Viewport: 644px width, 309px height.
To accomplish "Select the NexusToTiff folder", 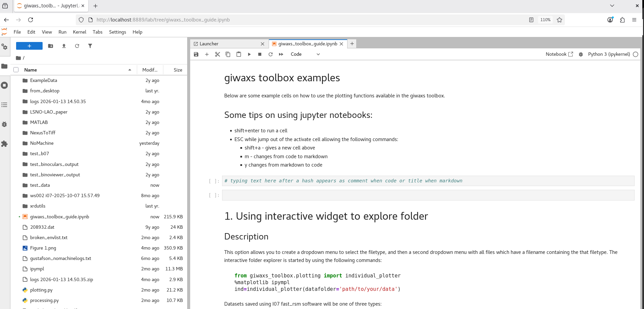I will [99, 133].
